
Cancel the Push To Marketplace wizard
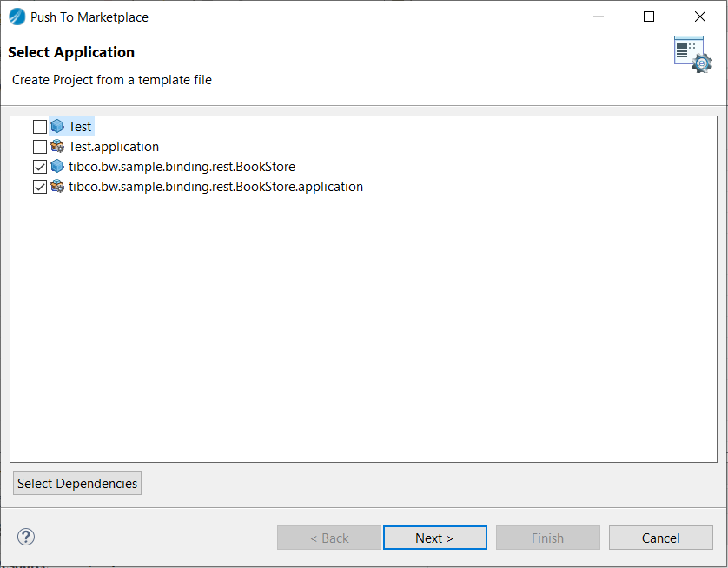pyautogui.click(x=661, y=538)
